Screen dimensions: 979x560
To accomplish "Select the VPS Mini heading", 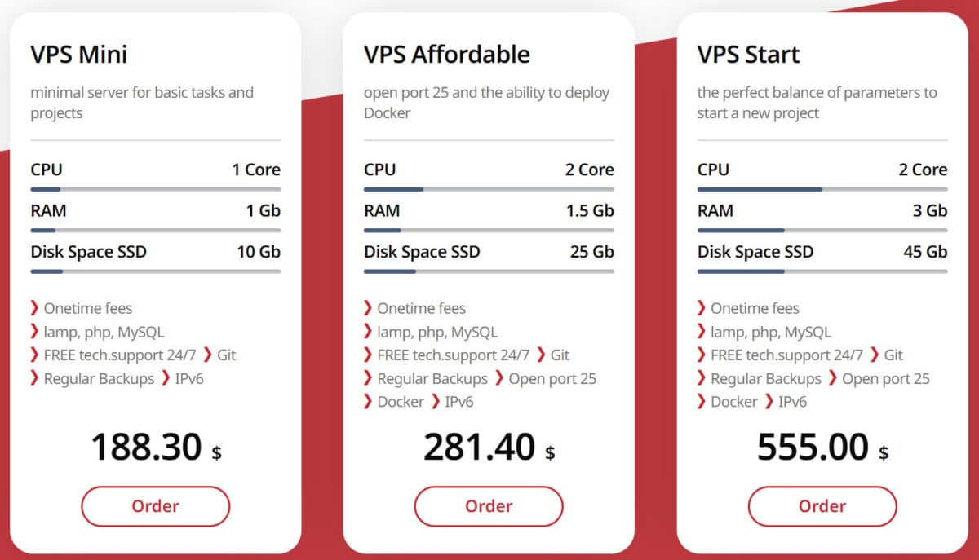I will pyautogui.click(x=79, y=55).
